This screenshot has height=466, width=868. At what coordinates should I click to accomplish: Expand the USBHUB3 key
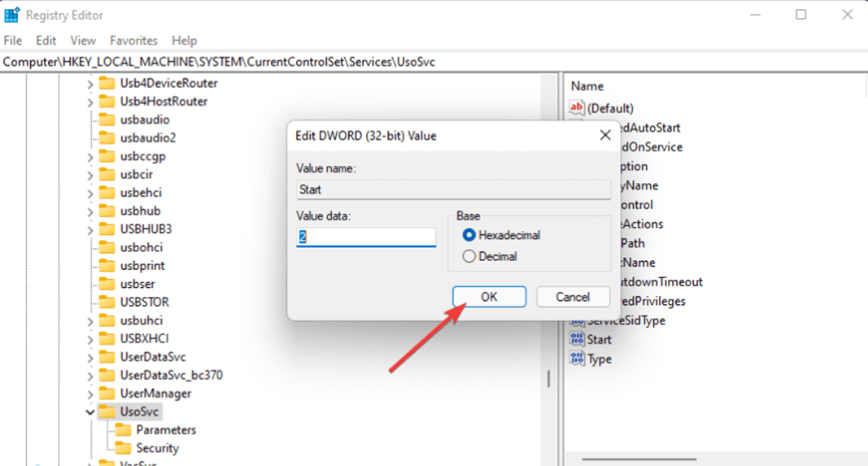tap(89, 230)
